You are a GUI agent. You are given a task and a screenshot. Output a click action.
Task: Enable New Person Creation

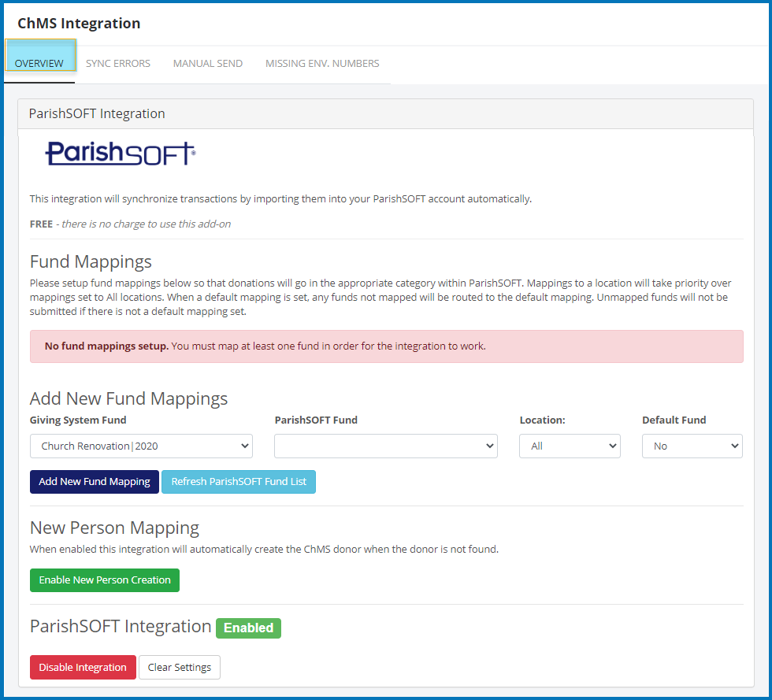[105, 580]
